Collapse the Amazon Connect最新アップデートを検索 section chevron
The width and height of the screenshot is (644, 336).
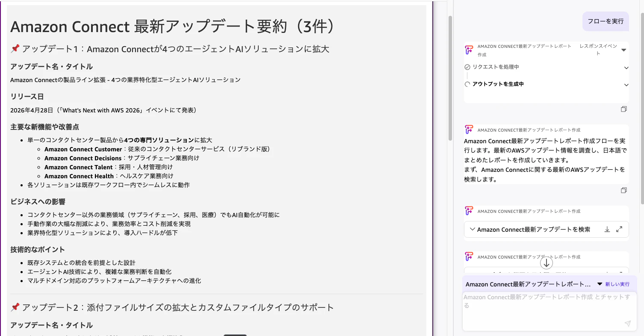472,230
